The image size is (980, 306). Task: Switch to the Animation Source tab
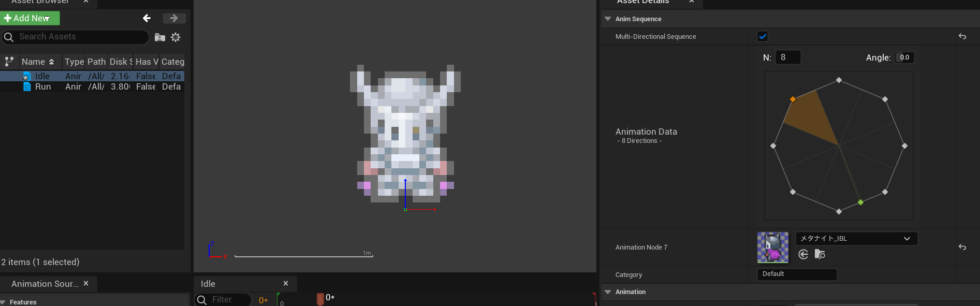45,284
